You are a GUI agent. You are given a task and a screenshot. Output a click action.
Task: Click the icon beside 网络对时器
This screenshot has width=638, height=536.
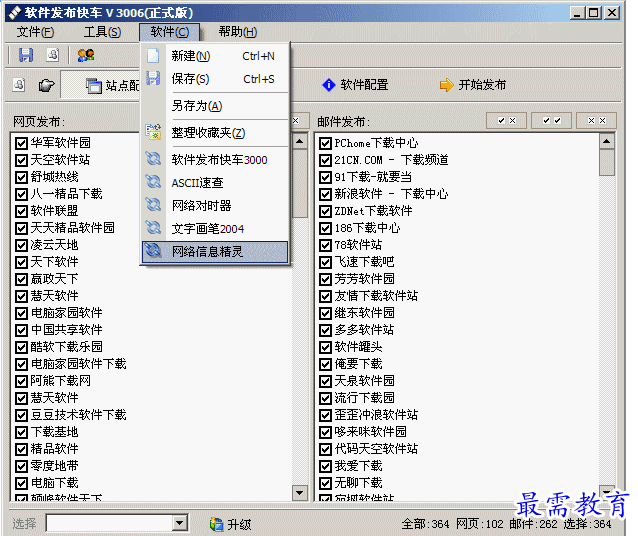153,205
